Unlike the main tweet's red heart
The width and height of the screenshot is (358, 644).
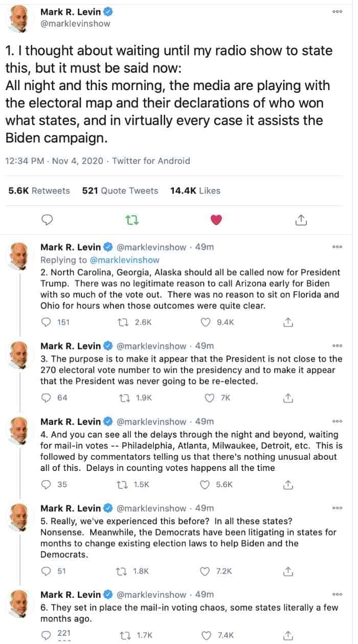click(217, 220)
